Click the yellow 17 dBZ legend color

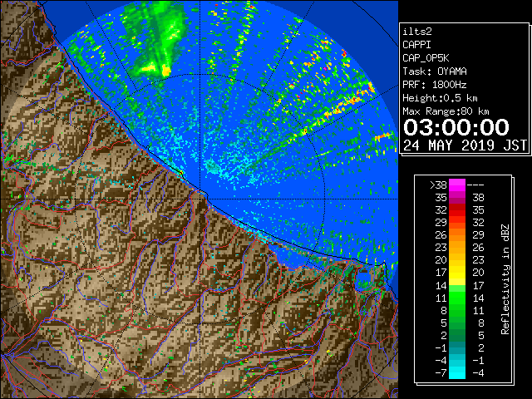pyautogui.click(x=457, y=273)
